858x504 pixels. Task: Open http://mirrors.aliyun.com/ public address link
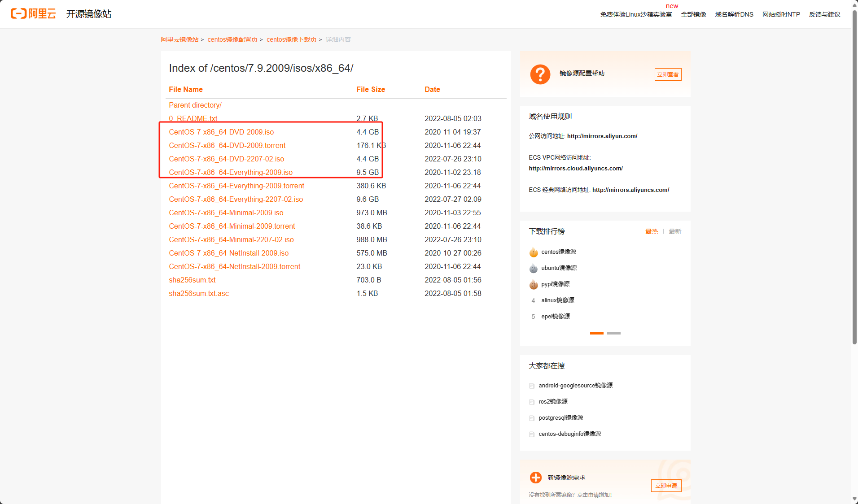[602, 136]
